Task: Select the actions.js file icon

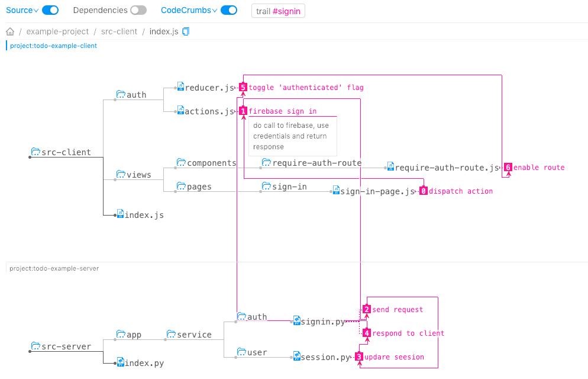Action: (180, 110)
